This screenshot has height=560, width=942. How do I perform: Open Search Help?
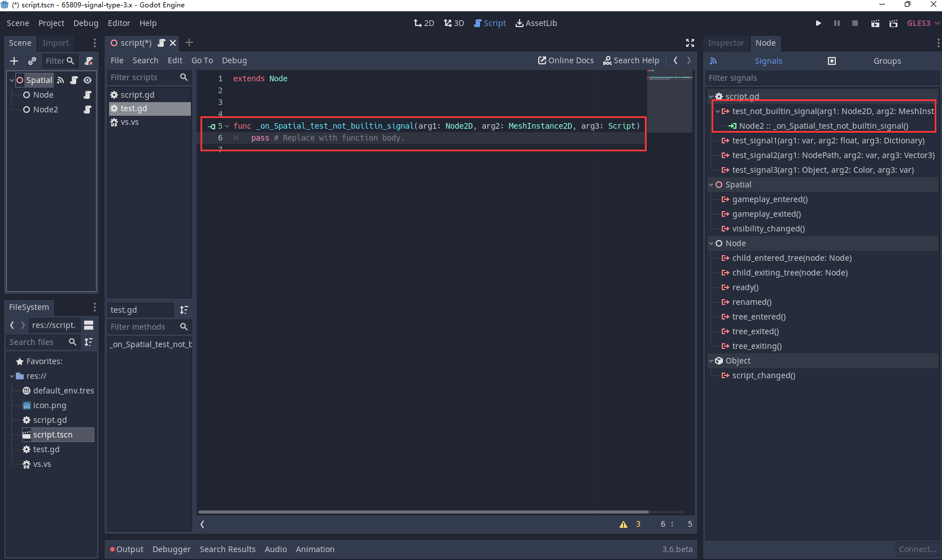[x=631, y=60]
